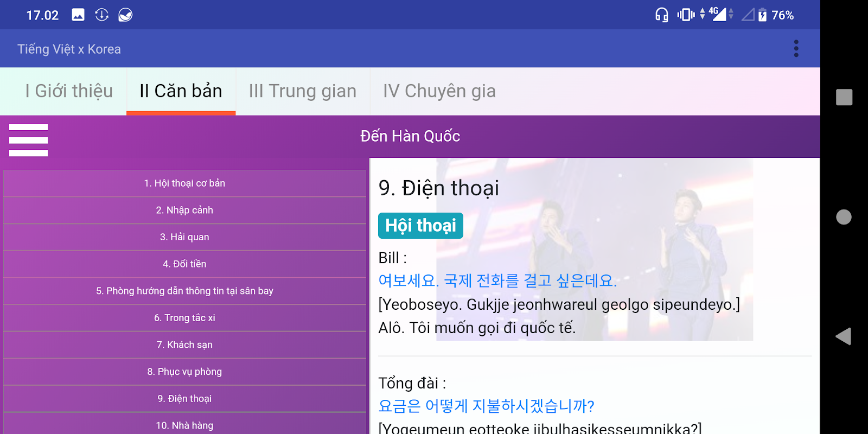This screenshot has width=868, height=434.
Task: Choose lesson 4. Đổi tiền
Action: click(184, 264)
